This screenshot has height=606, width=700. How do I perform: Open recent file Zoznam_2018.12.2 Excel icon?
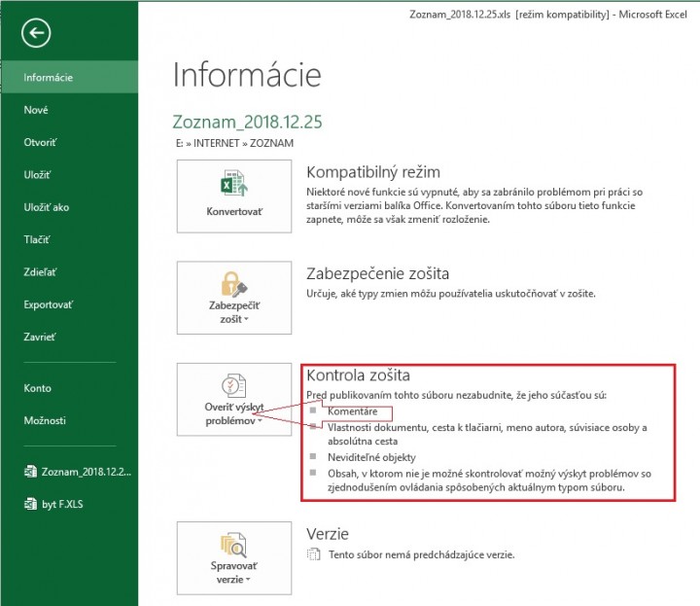(x=31, y=472)
